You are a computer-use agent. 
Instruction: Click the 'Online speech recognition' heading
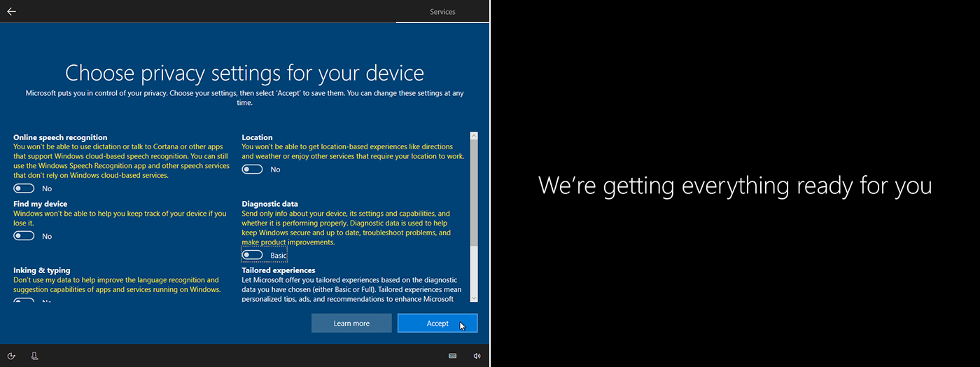pyautogui.click(x=60, y=137)
